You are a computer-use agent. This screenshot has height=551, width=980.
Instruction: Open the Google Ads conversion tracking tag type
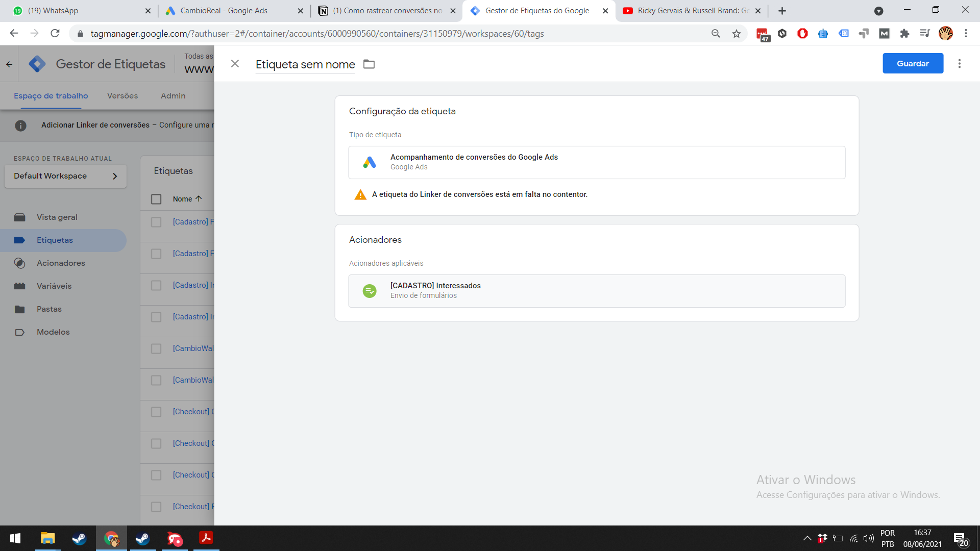[597, 162]
